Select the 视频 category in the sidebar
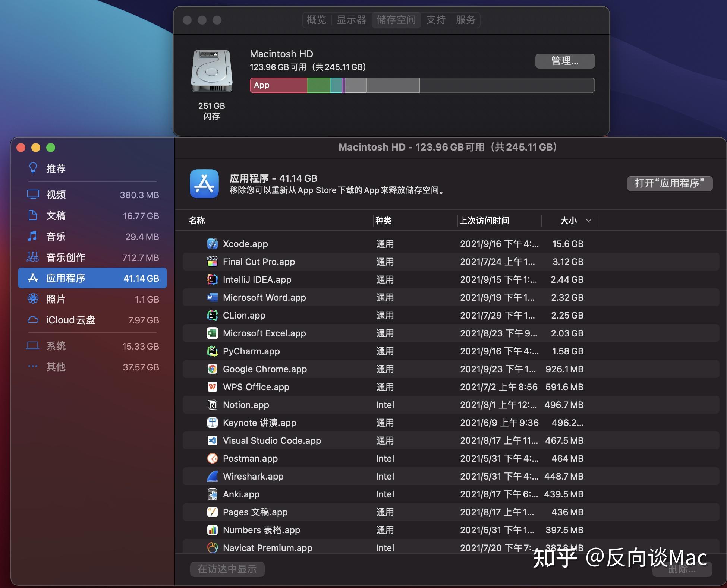727x588 pixels. pyautogui.click(x=56, y=195)
